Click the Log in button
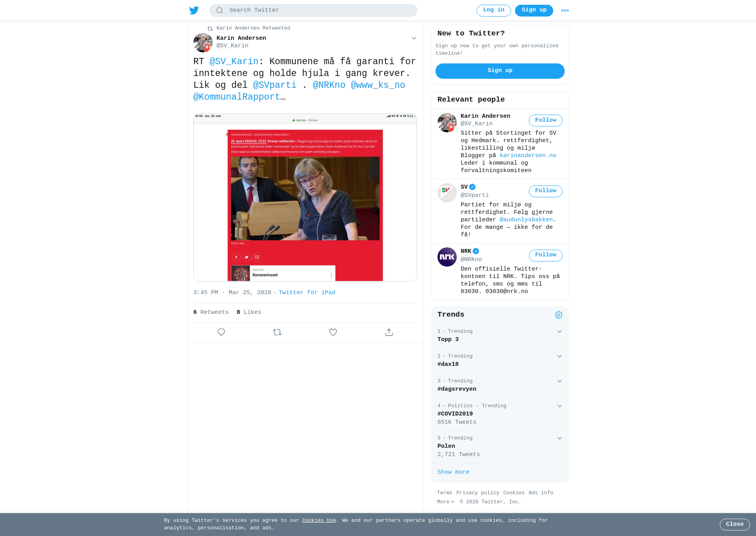 (x=493, y=11)
